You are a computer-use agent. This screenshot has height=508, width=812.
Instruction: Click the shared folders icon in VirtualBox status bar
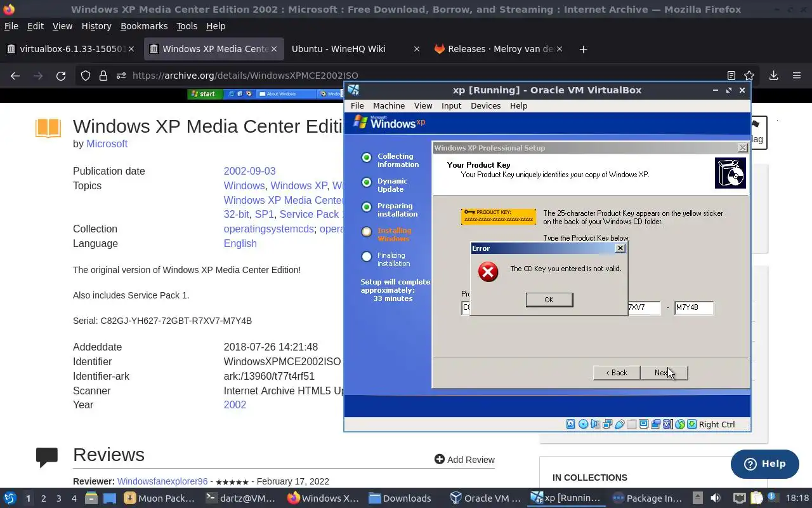(632, 424)
